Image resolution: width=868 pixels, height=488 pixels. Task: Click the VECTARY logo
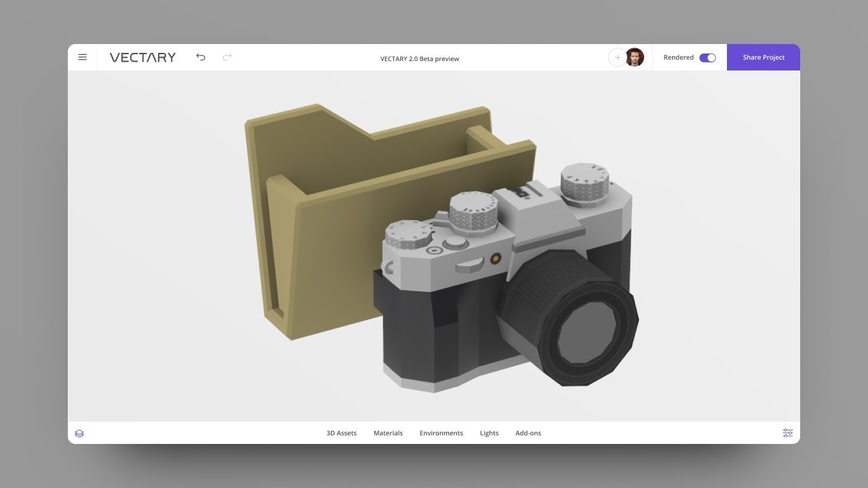[x=142, y=58]
